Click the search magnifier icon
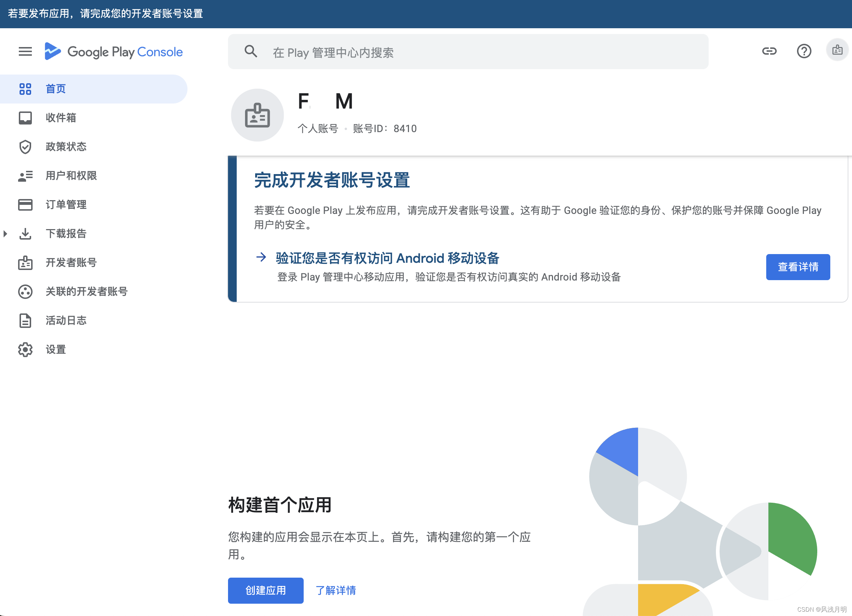Image resolution: width=852 pixels, height=616 pixels. click(x=251, y=51)
